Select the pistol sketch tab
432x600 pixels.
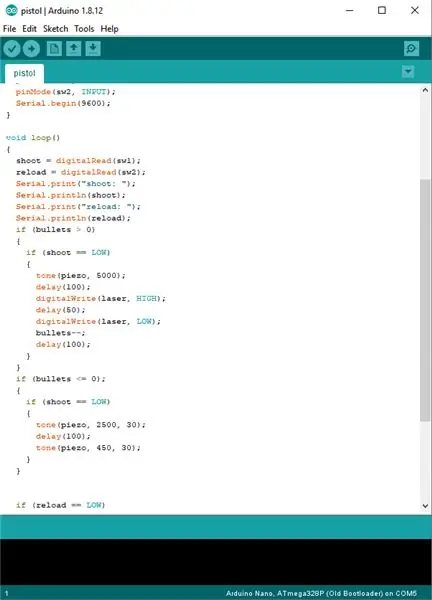coord(24,73)
